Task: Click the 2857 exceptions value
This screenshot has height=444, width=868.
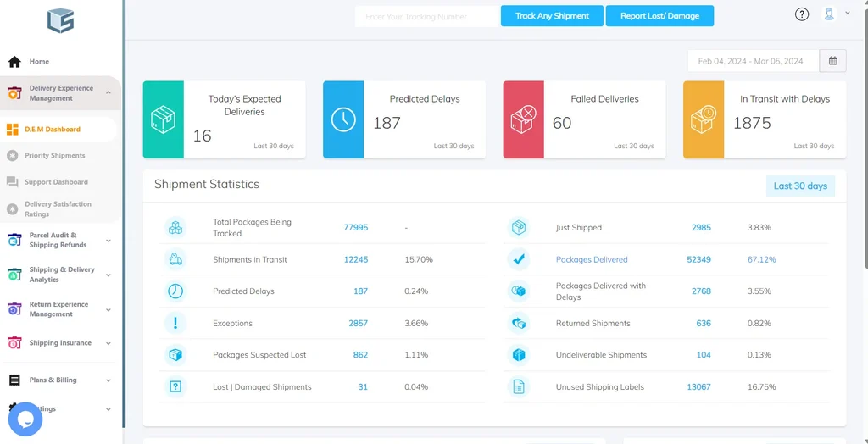Action: click(359, 324)
